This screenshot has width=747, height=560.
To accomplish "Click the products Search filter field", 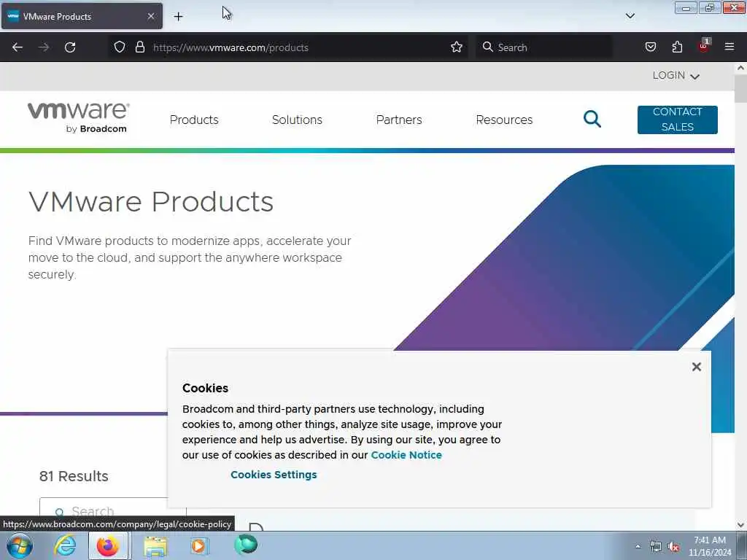I will click(113, 511).
